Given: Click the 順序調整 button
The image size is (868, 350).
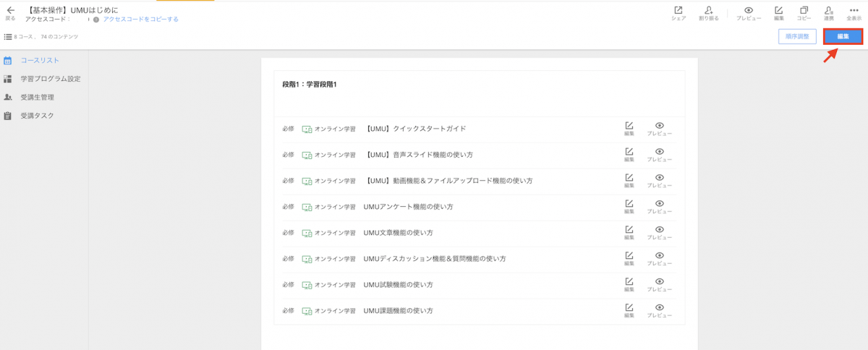Looking at the screenshot, I should click(x=797, y=36).
